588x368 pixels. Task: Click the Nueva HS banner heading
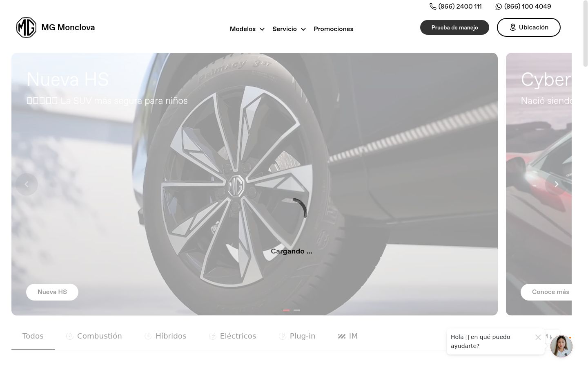pyautogui.click(x=67, y=79)
